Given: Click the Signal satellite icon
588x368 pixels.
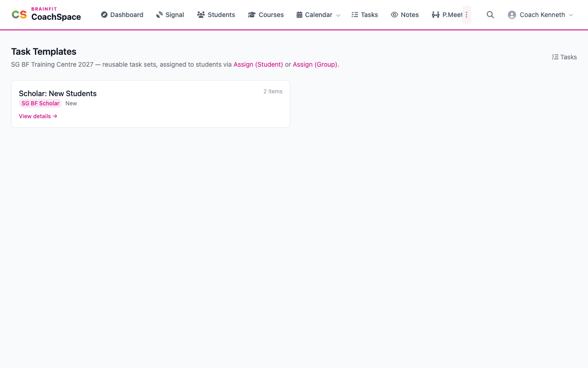Looking at the screenshot, I should (x=159, y=15).
